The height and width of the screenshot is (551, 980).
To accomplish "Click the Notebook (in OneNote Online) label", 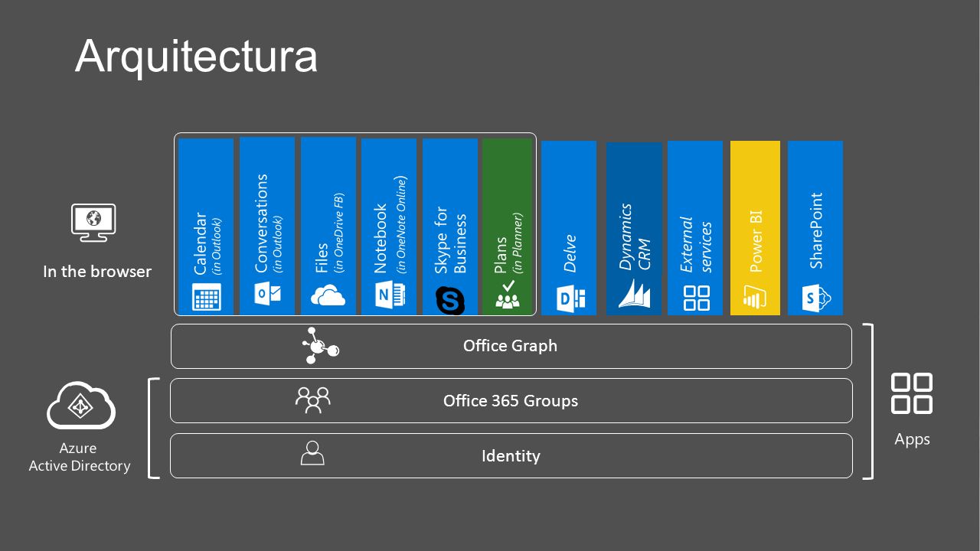I will point(390,225).
